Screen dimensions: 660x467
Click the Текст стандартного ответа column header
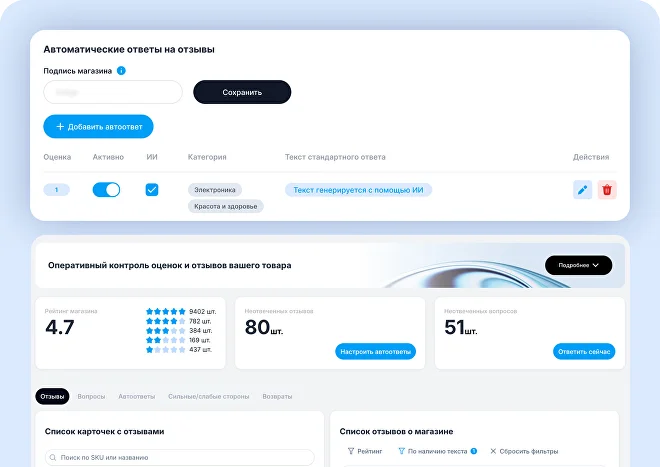[x=335, y=157]
